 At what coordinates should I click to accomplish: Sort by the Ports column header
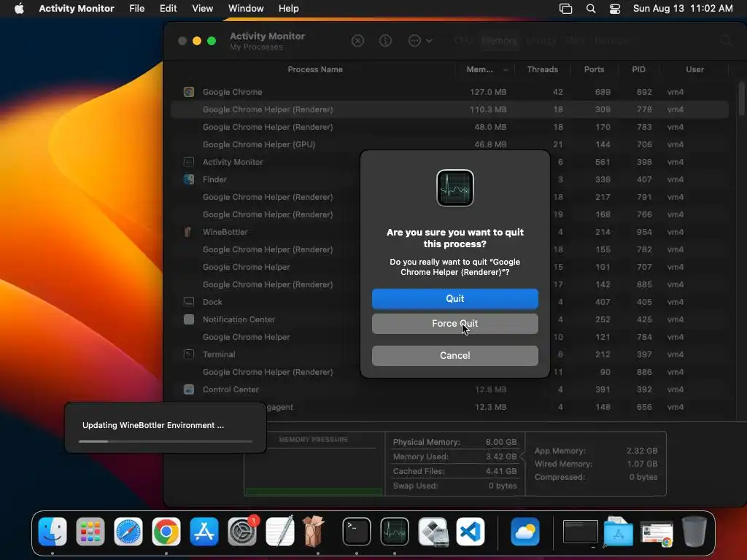[x=594, y=69]
